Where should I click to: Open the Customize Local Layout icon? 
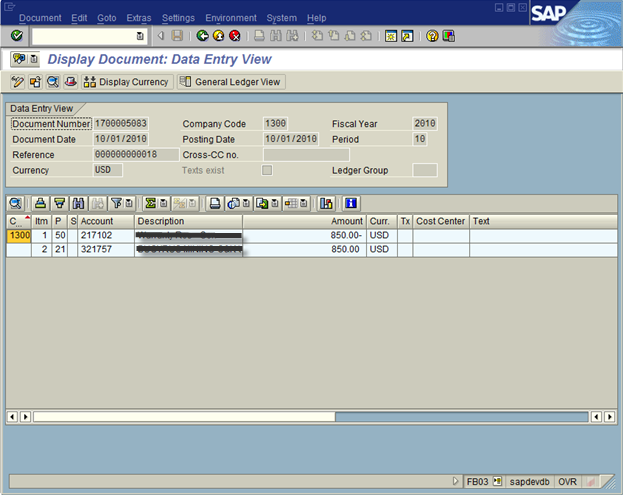(449, 36)
